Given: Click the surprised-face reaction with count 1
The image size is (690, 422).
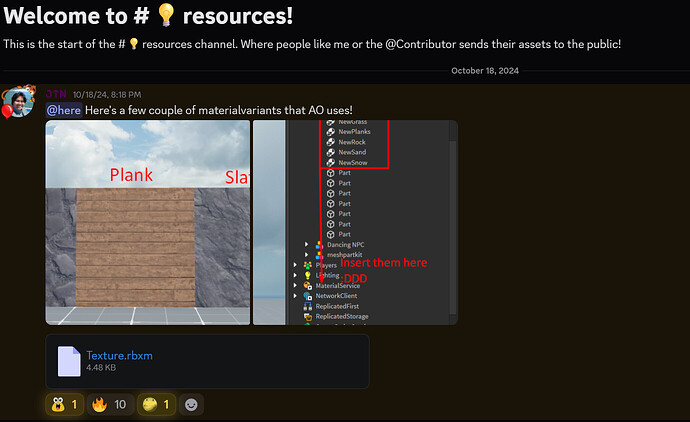Looking at the screenshot, I should (64, 404).
